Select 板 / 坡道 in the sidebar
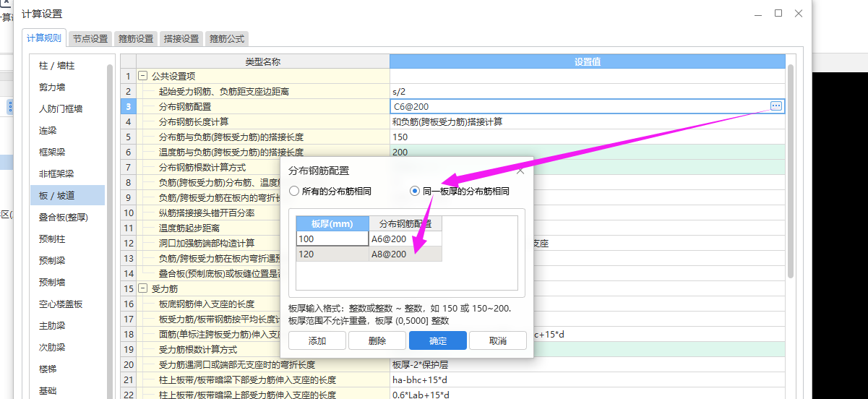Image resolution: width=868 pixels, height=399 pixels. pyautogui.click(x=67, y=195)
